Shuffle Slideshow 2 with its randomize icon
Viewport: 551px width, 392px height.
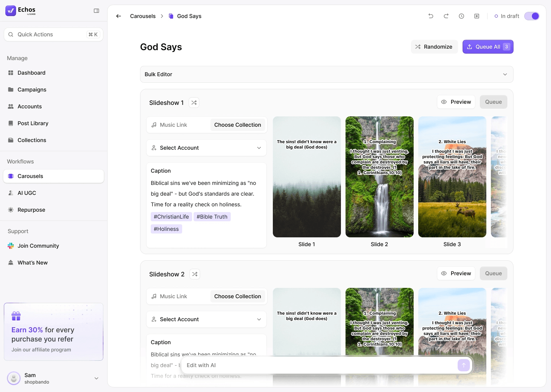195,274
